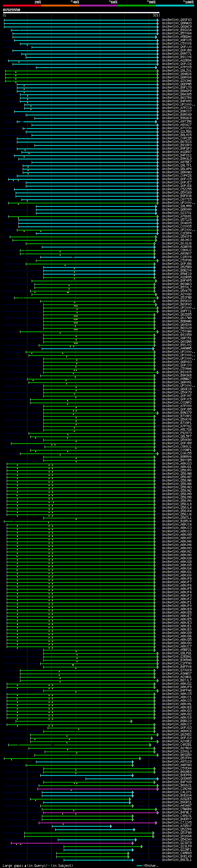Click the magenta alignment bar for B4FWL7

(x=101, y=812)
